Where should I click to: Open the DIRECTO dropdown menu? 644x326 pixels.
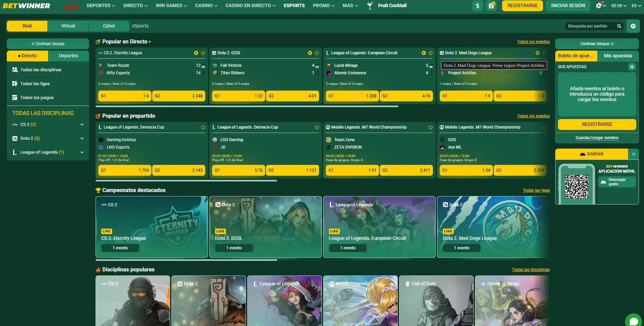[136, 6]
